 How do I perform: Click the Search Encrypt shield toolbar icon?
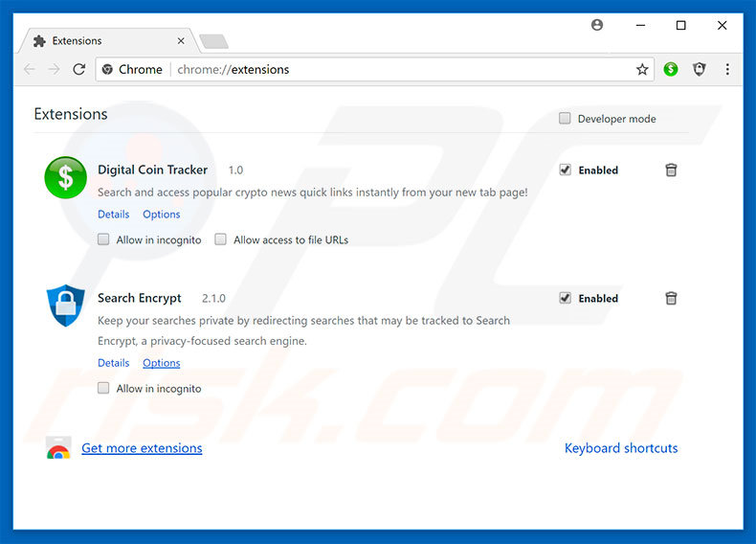(x=700, y=69)
